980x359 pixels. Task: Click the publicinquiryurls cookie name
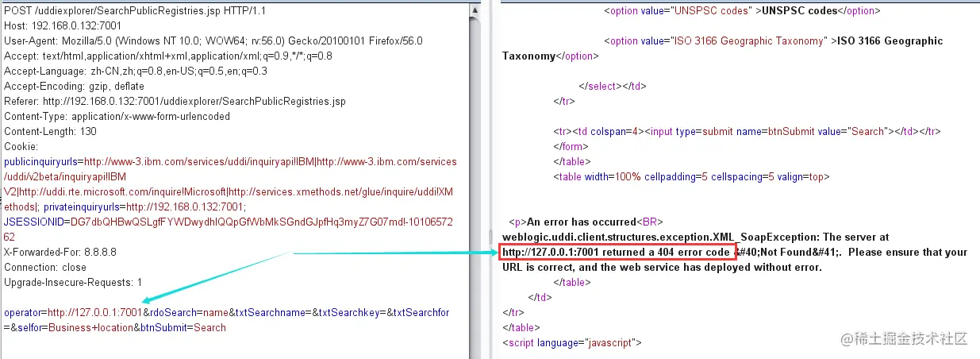click(41, 162)
